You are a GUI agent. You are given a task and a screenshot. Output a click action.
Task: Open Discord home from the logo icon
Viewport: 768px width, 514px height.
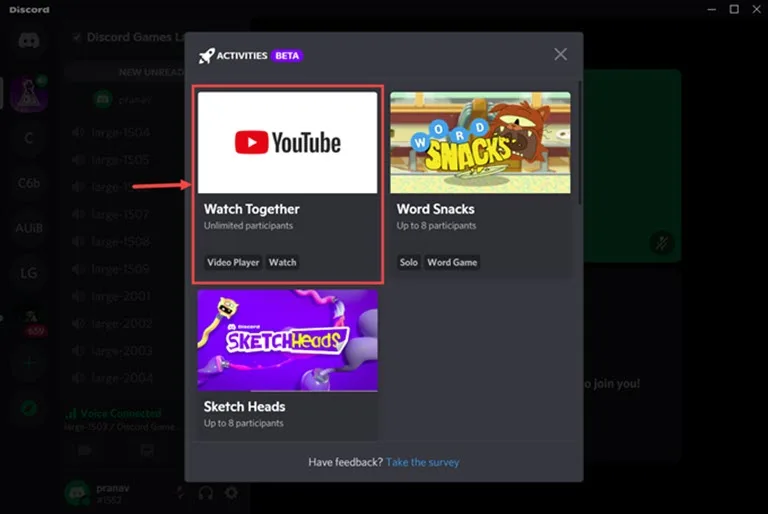point(29,40)
